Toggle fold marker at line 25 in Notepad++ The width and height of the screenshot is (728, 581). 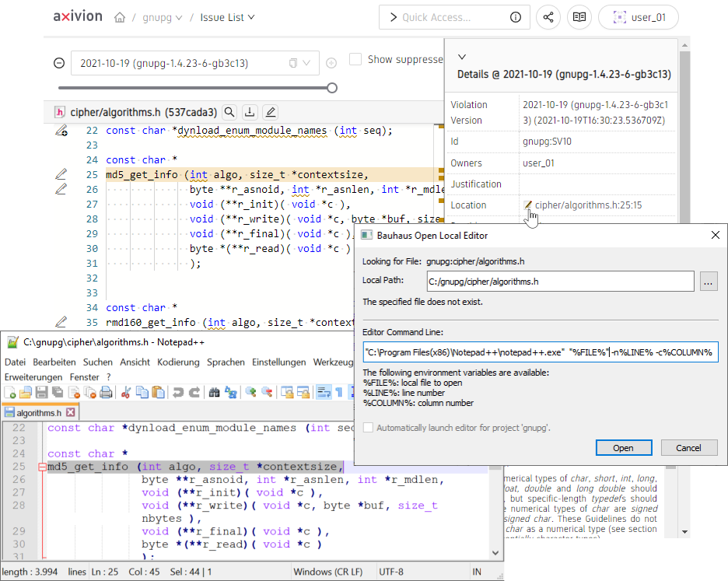(x=42, y=467)
